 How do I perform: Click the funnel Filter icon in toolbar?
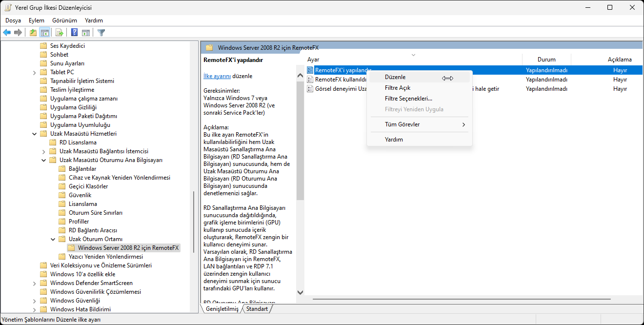(101, 33)
